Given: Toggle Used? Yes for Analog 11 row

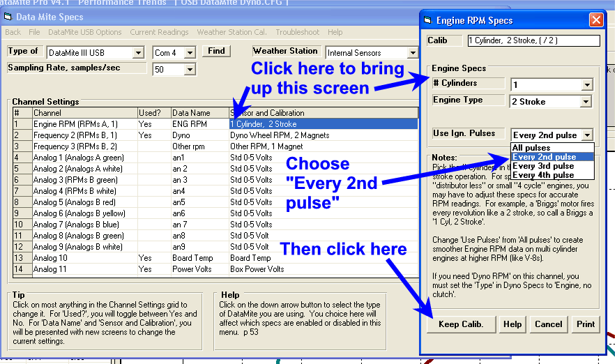Looking at the screenshot, I should click(x=154, y=269).
